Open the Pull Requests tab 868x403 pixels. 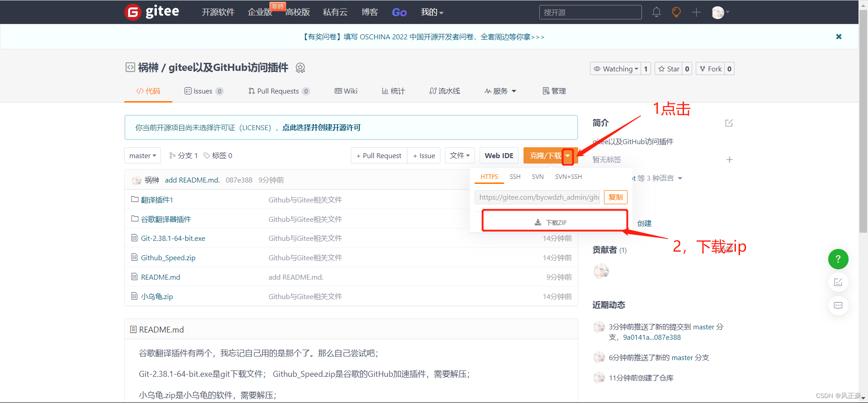pos(279,91)
